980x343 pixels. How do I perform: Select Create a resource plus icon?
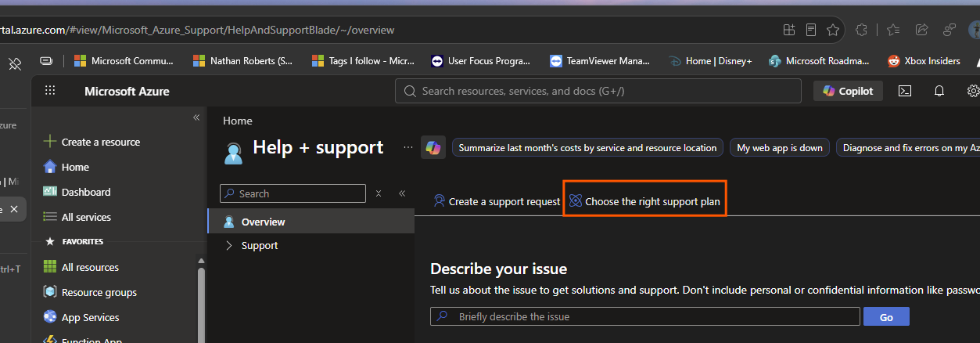point(50,142)
